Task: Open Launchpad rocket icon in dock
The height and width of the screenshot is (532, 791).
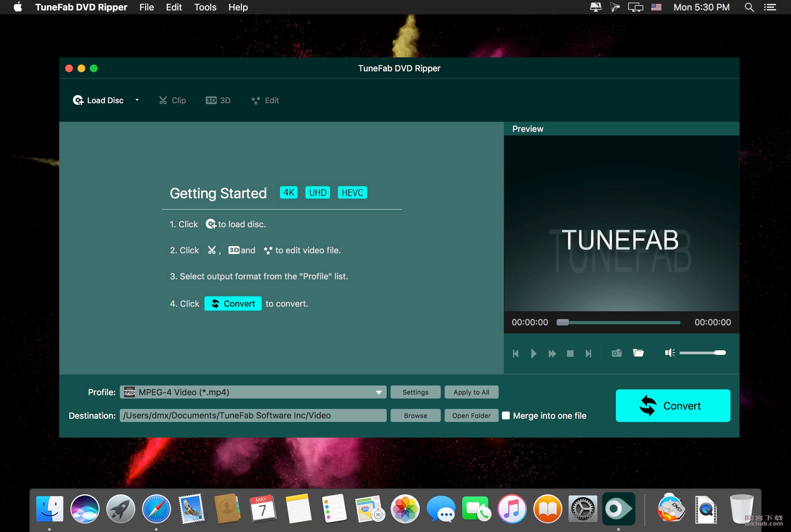Action: 120,509
